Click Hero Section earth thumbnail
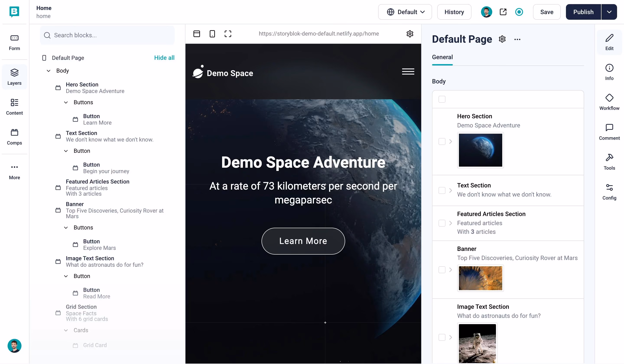The width and height of the screenshot is (624, 364). pos(480,150)
